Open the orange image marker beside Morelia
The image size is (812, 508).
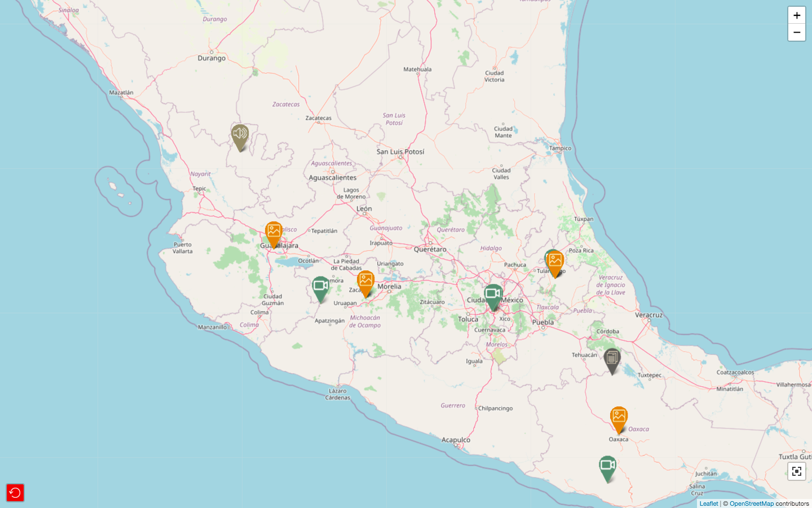tap(365, 282)
